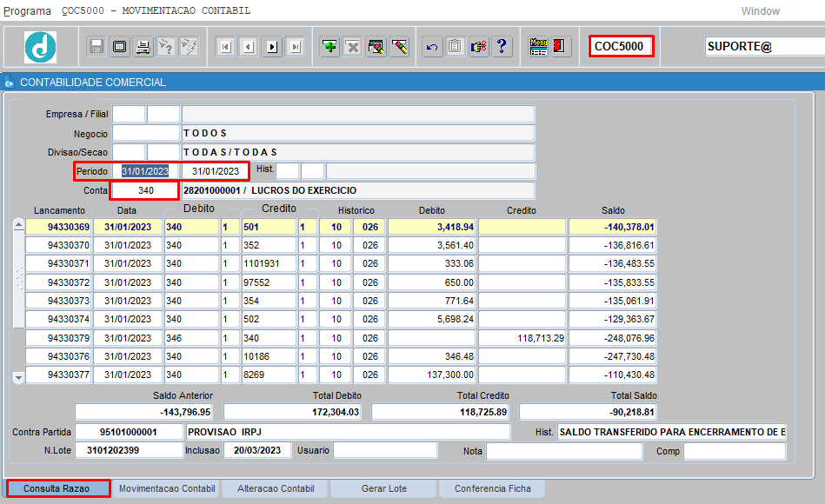Click the SUPORTE@ user field
Screen dimensions: 825x504
coord(764,46)
